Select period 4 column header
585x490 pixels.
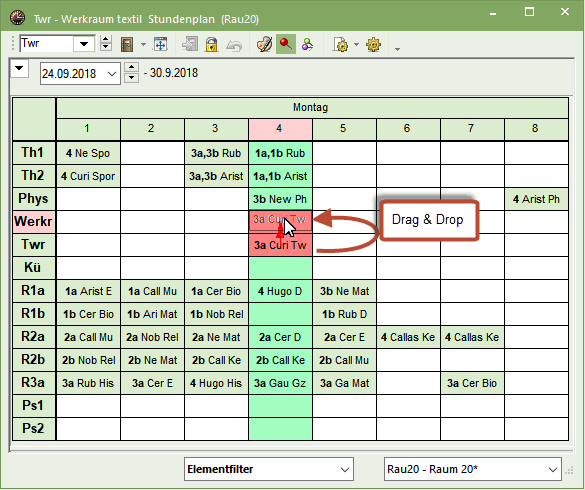coord(280,129)
